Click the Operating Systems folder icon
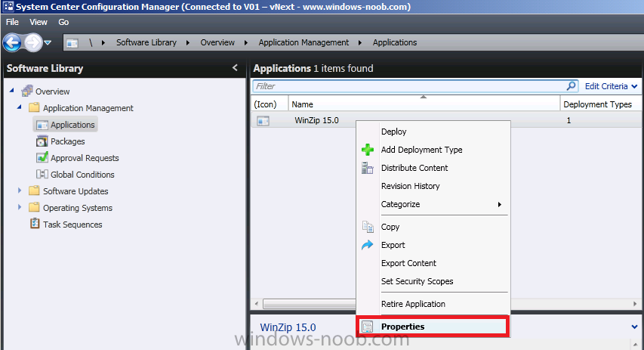The image size is (644, 350). (x=34, y=207)
